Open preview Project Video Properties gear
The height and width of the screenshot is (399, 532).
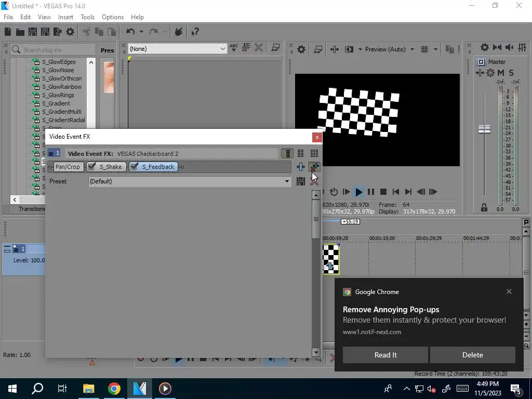pyautogui.click(x=301, y=49)
